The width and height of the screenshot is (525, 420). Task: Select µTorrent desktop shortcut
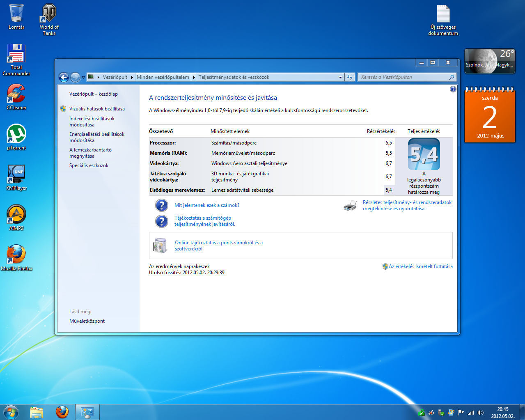(x=16, y=137)
